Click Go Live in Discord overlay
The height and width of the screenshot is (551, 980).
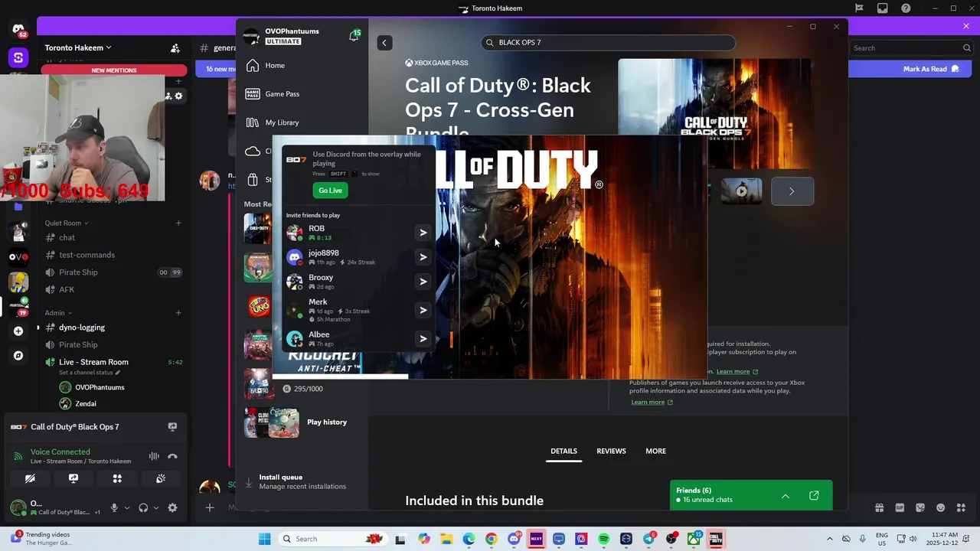click(330, 191)
